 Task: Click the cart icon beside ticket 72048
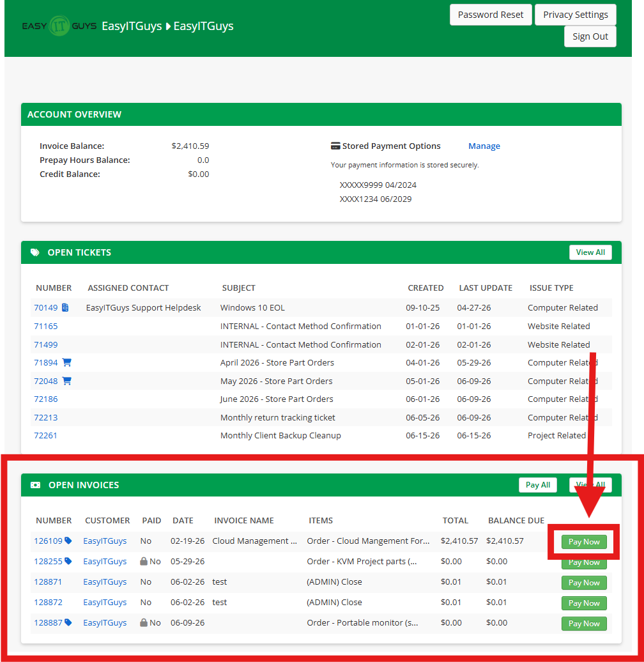coord(66,381)
